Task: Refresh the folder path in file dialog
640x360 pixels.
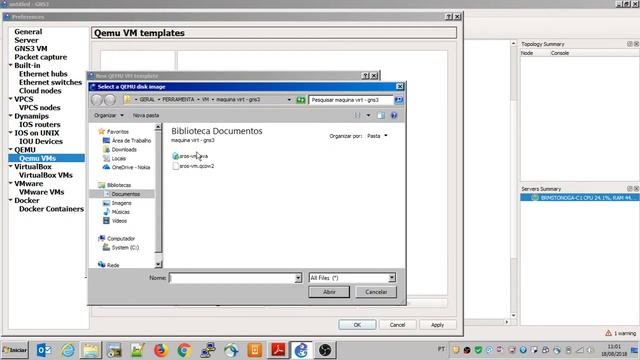Action: (301, 100)
